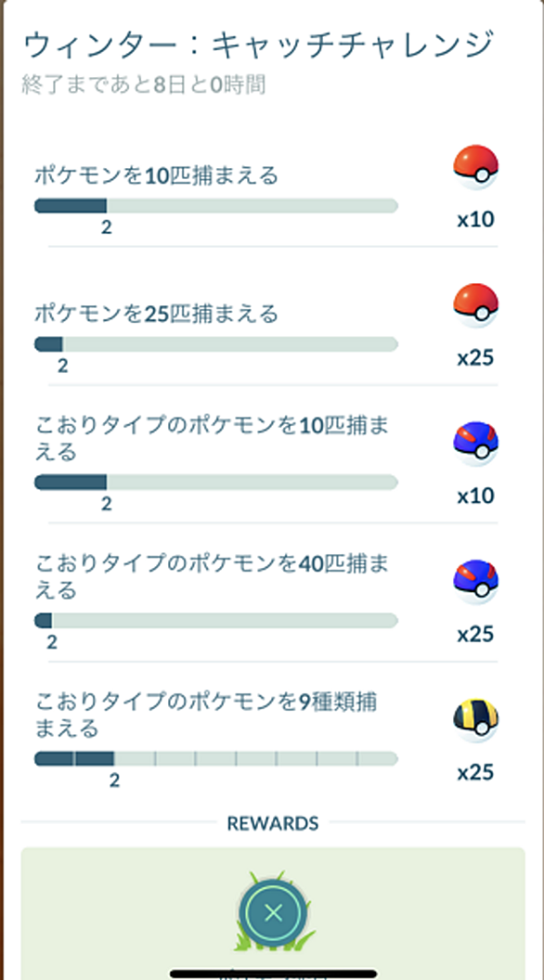Close the challenge screen with X button
The image size is (544, 980).
(273, 913)
